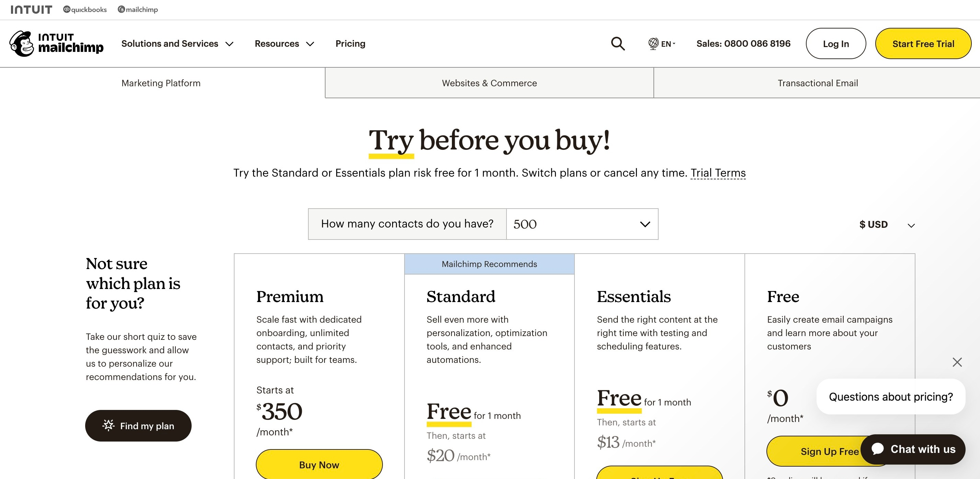Viewport: 980px width, 479px height.
Task: Open the mailchimp link in top bar
Action: (138, 10)
